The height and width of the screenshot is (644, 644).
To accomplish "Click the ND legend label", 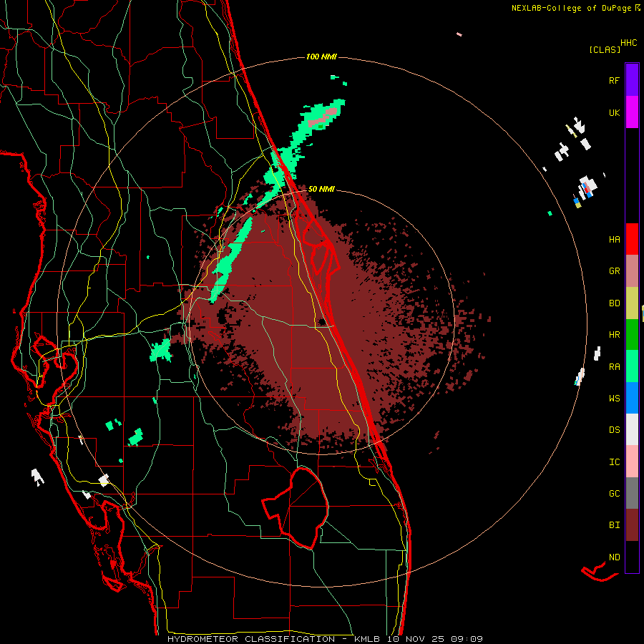I will coord(614,557).
